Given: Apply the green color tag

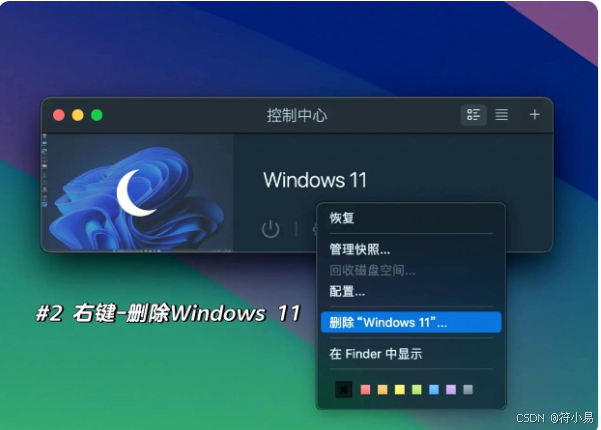Looking at the screenshot, I should (417, 390).
